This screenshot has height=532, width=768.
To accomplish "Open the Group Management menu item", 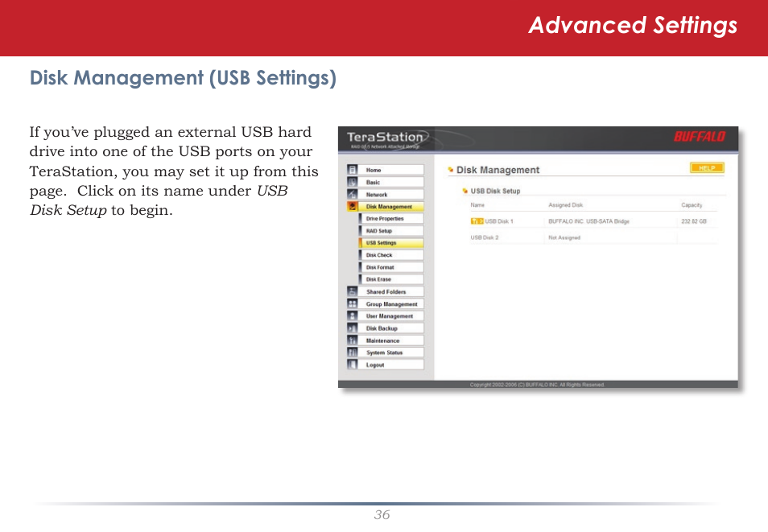I will pyautogui.click(x=391, y=303).
